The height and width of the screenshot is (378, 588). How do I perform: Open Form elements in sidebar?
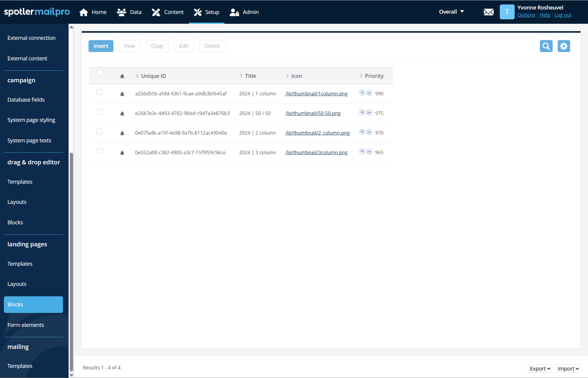click(x=26, y=325)
